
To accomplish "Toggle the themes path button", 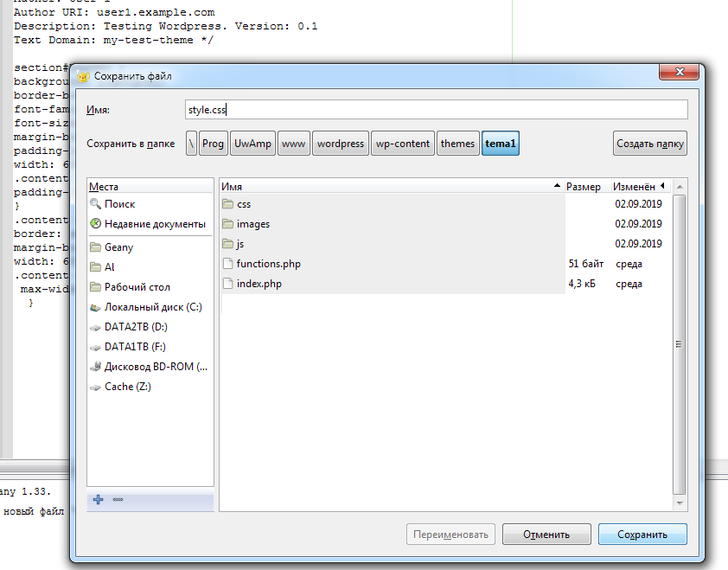I will click(x=457, y=144).
